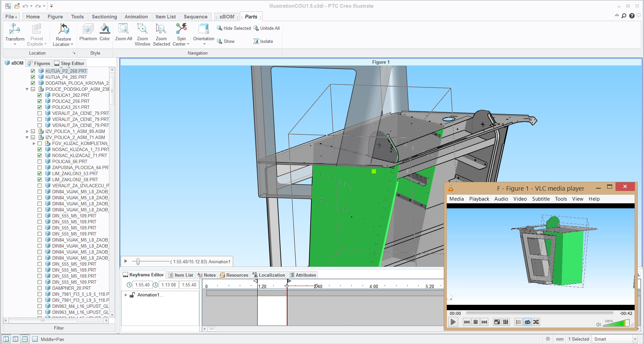Uncheck NOSAC_KLIZACA_1_73.PRT checkbox
Screen dimensions: 644x344
pos(40,149)
